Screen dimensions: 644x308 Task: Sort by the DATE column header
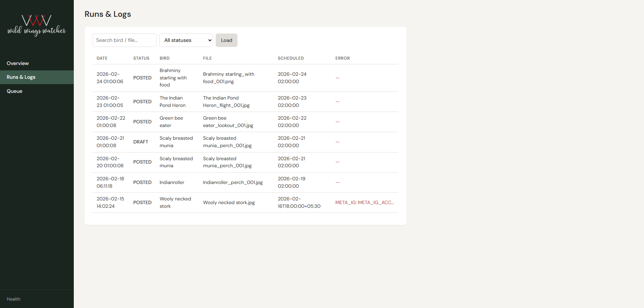click(x=102, y=58)
